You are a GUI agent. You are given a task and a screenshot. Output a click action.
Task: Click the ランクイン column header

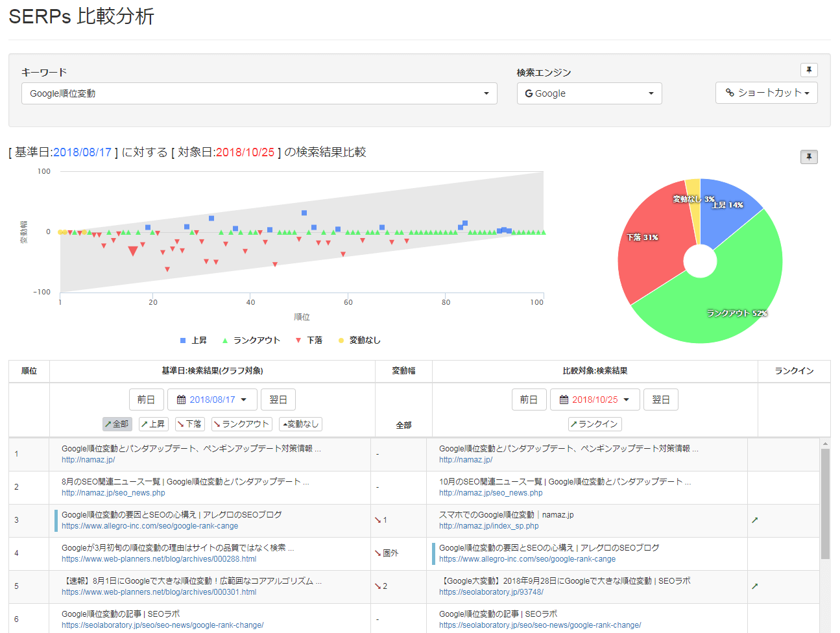tap(794, 371)
